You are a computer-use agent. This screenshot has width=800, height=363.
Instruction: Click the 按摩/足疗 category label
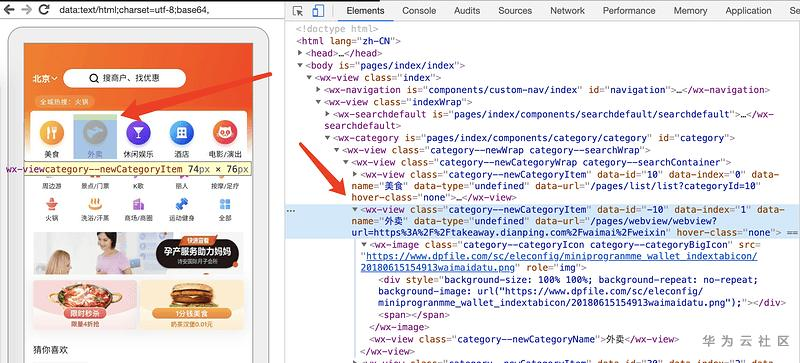point(225,186)
